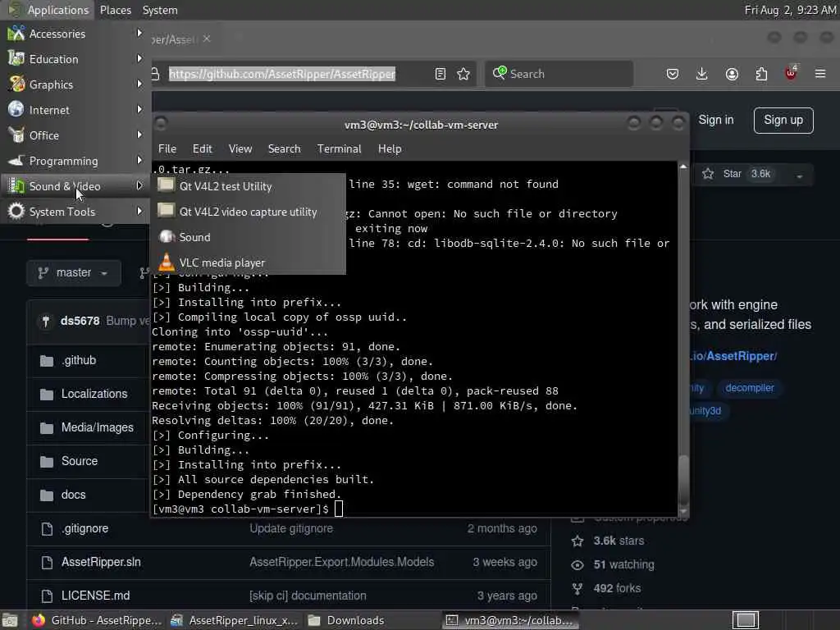The width and height of the screenshot is (840, 630).
Task: Open the master branch dropdown
Action: [x=73, y=272]
